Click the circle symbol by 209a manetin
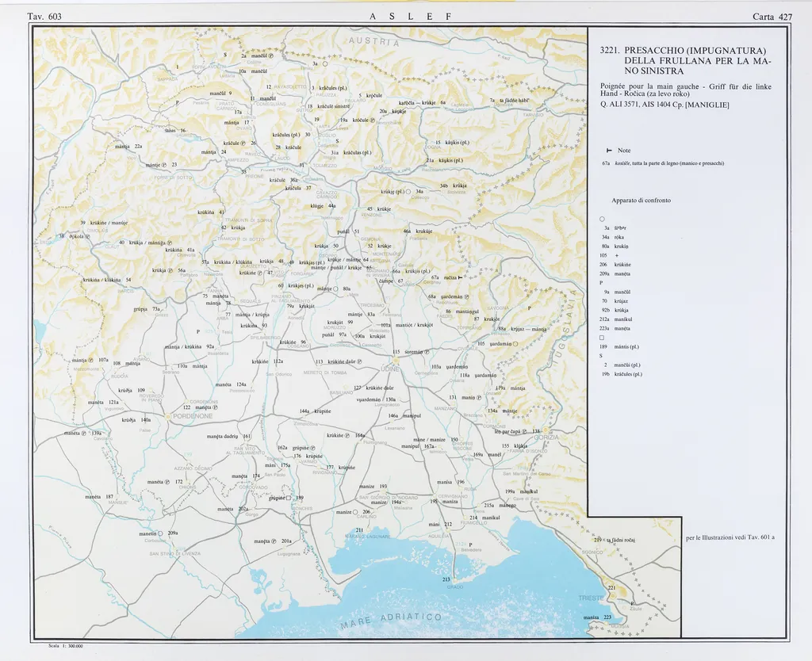 coord(160,534)
